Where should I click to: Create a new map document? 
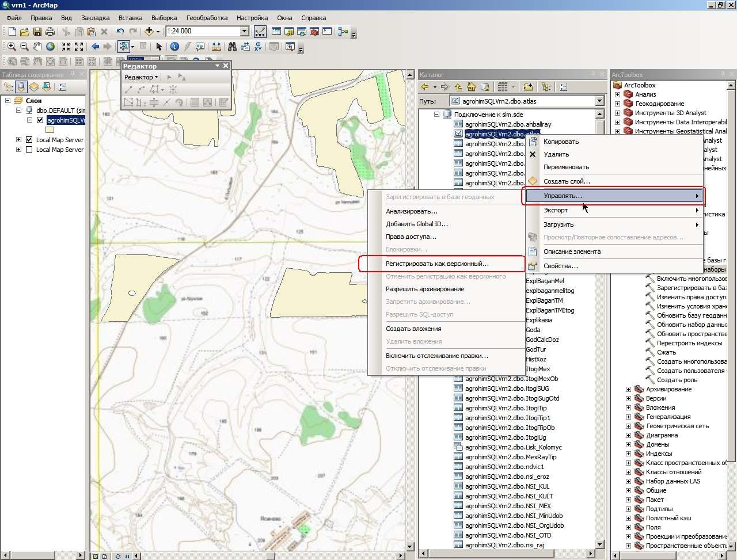click(12, 32)
